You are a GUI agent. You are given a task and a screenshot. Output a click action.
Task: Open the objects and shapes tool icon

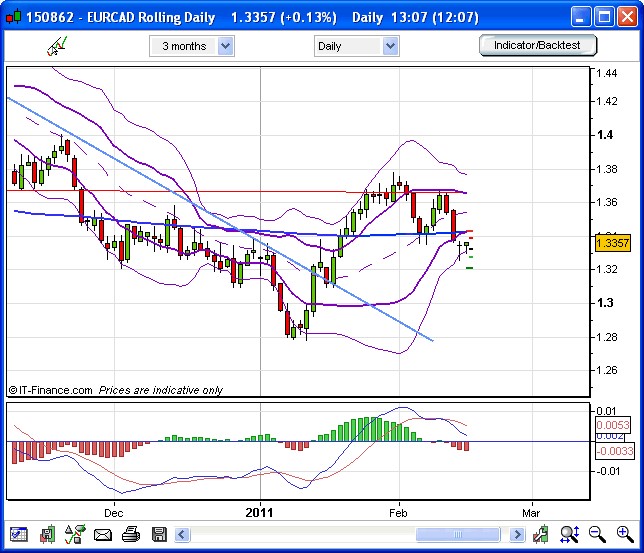click(x=75, y=534)
